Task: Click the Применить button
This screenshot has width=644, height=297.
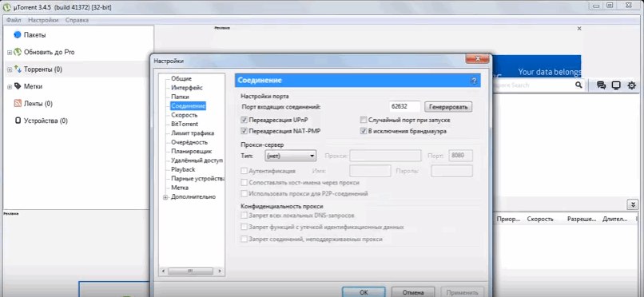Action: [462, 292]
